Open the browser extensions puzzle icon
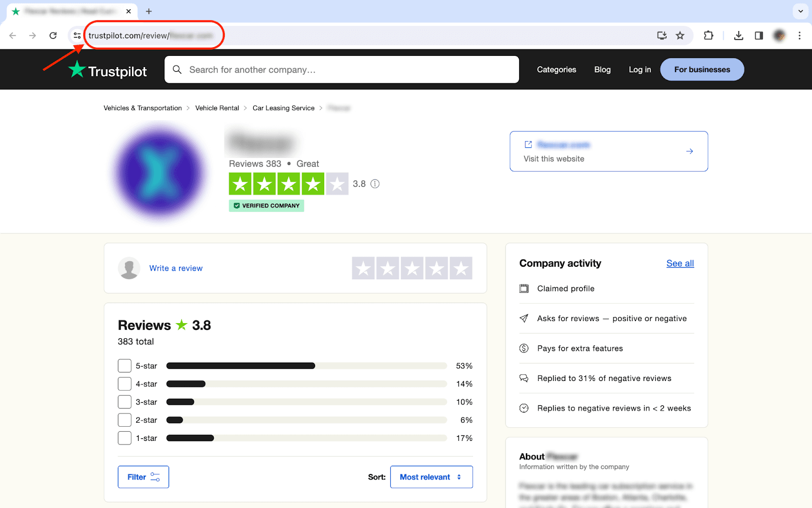The image size is (812, 508). 708,36
